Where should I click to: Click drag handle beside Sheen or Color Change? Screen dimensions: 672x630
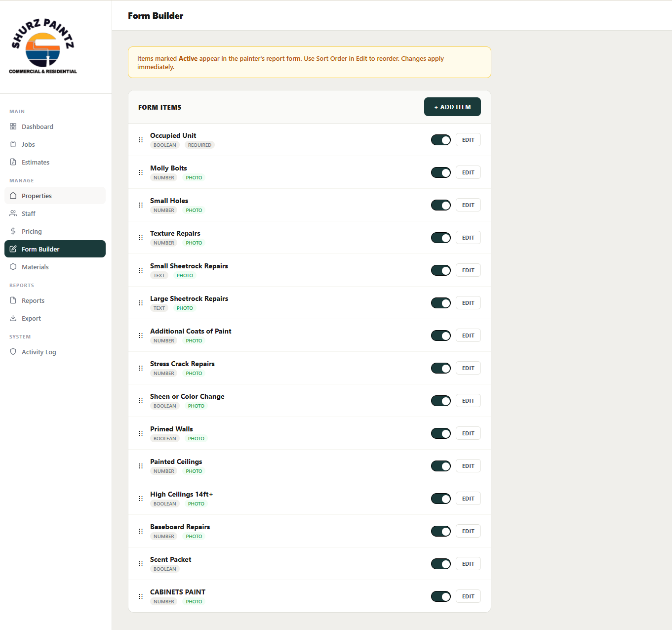tap(141, 401)
